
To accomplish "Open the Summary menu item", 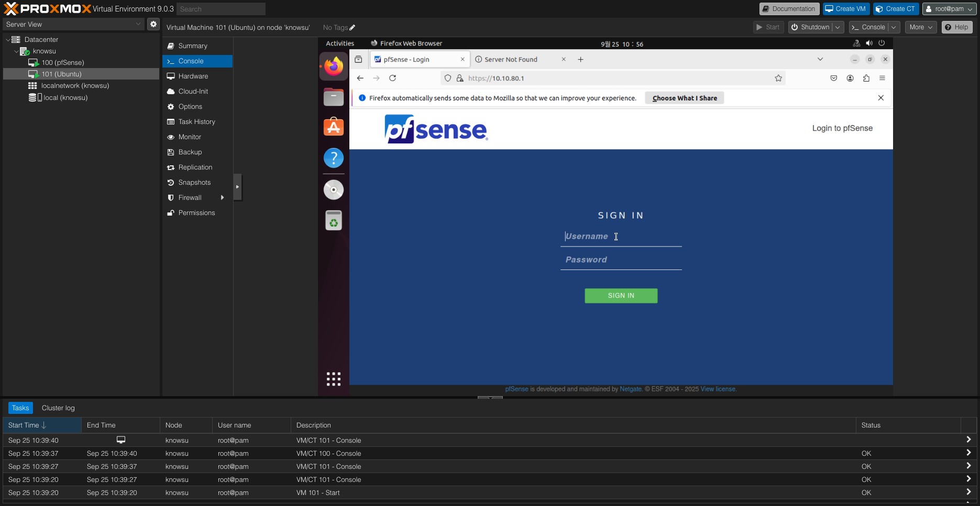I will [197, 46].
